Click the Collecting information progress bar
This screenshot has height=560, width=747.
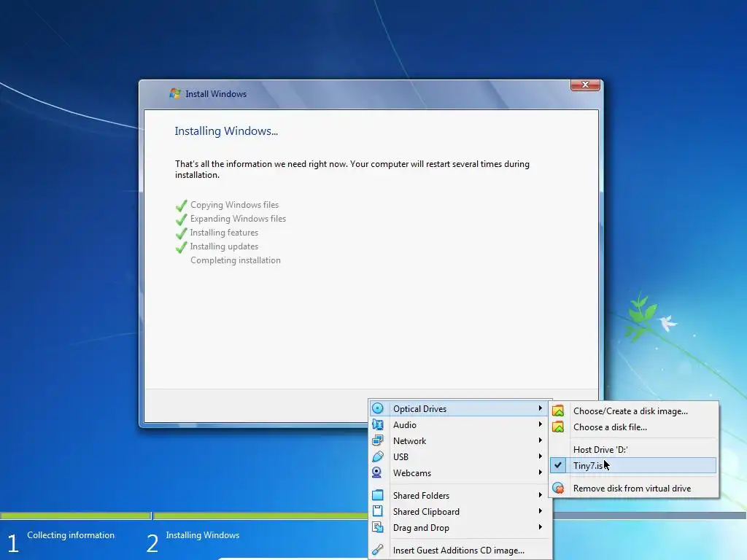(x=75, y=516)
